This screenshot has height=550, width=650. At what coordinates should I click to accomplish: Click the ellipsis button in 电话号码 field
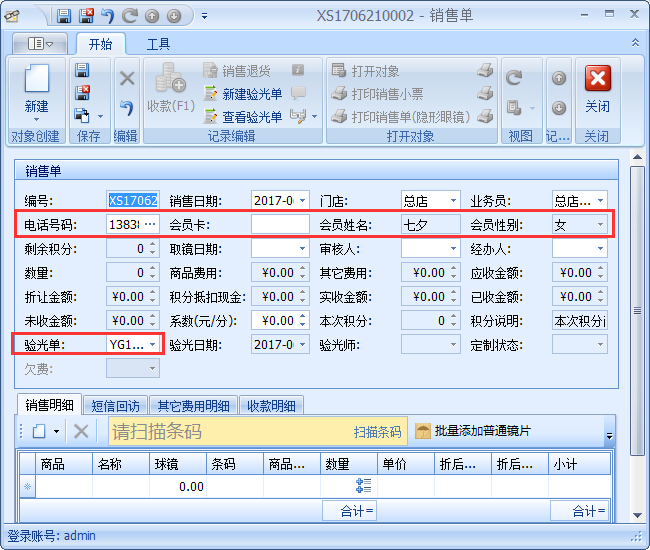(150, 224)
